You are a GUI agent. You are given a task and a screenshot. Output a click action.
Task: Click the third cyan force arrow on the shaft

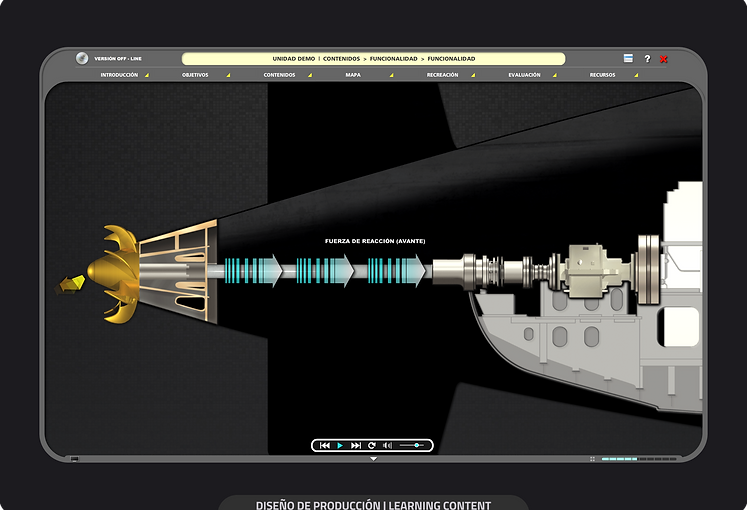click(396, 270)
